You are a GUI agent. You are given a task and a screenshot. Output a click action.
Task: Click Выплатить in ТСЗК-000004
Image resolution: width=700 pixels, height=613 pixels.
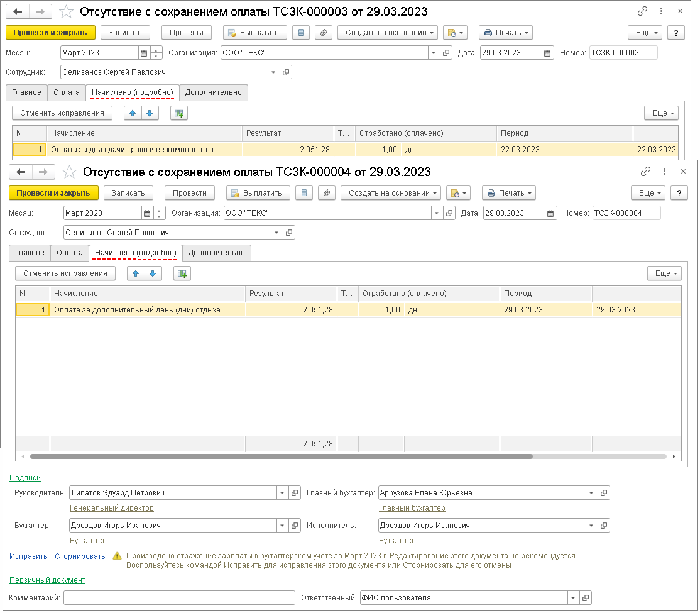(258, 193)
